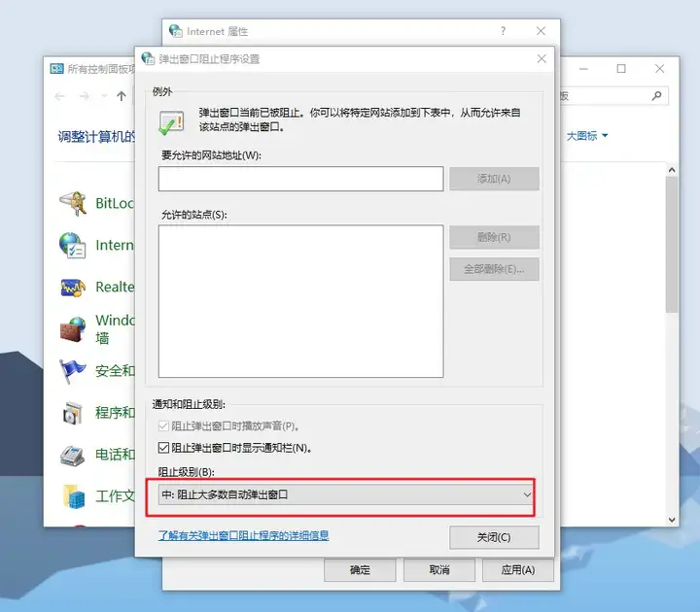Click 取消 in Internet 属性 window
The image size is (700, 612).
(x=439, y=570)
